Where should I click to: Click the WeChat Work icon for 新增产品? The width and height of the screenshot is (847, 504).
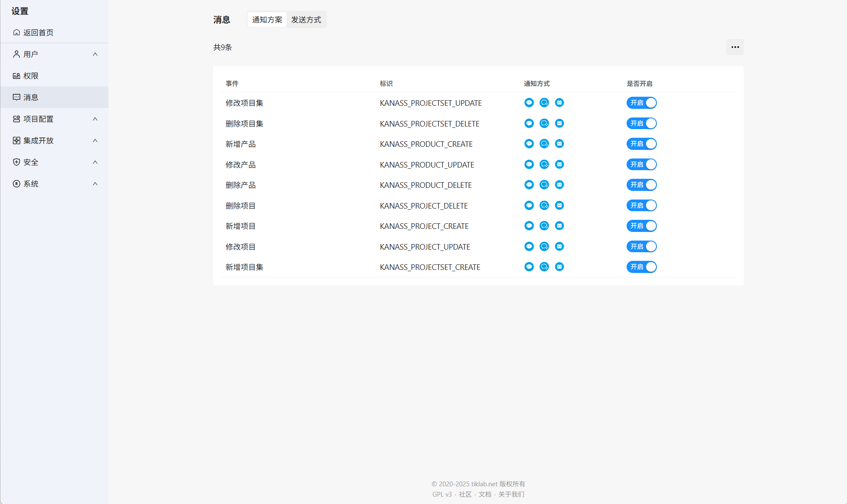(x=544, y=144)
